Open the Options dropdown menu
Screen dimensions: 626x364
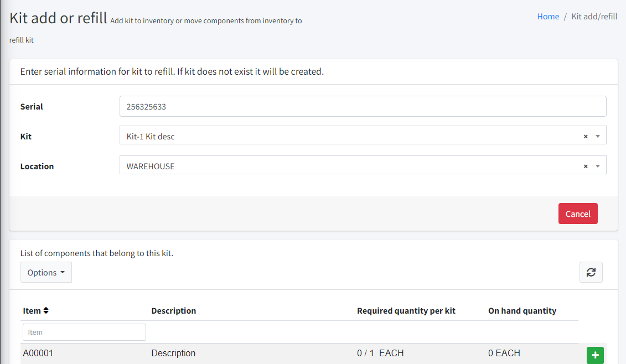tap(46, 272)
